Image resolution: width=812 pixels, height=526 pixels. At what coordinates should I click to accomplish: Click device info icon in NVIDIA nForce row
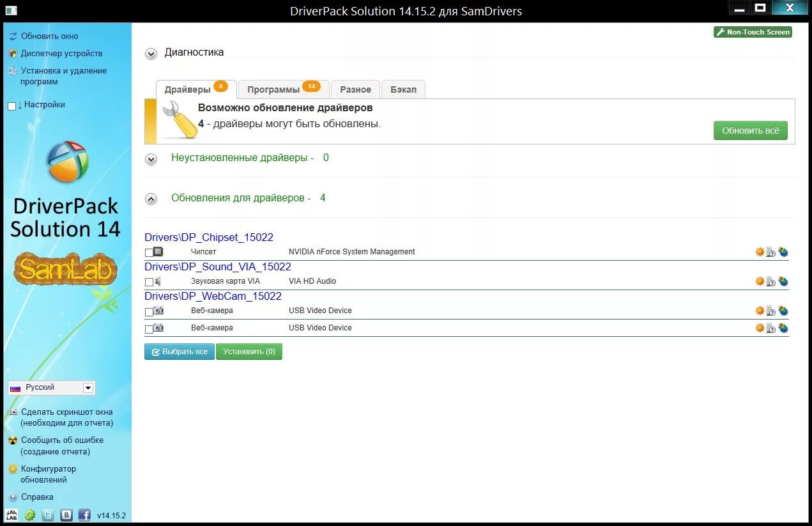[x=771, y=252]
